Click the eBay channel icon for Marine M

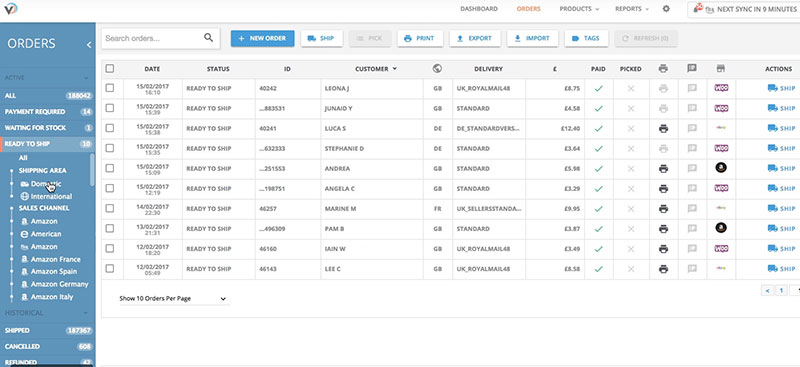point(721,208)
